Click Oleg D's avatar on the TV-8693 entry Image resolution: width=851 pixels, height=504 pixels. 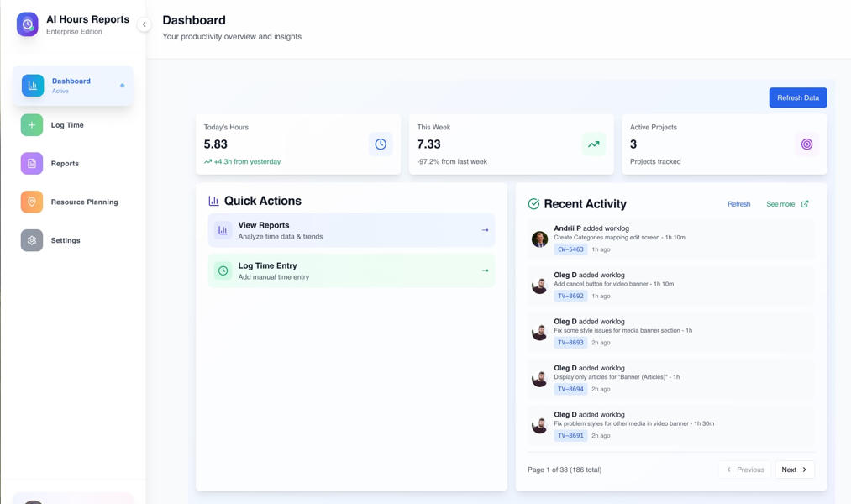pyautogui.click(x=539, y=333)
